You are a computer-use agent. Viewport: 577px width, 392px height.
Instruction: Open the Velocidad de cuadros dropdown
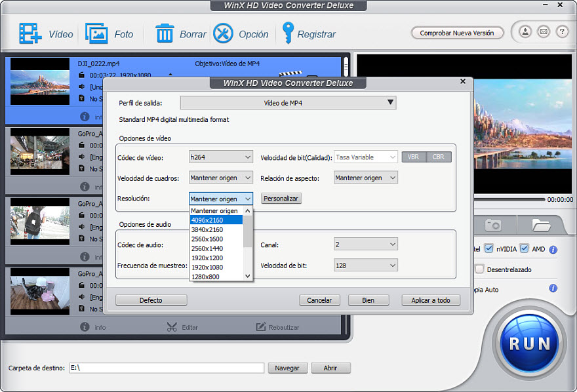click(x=221, y=178)
